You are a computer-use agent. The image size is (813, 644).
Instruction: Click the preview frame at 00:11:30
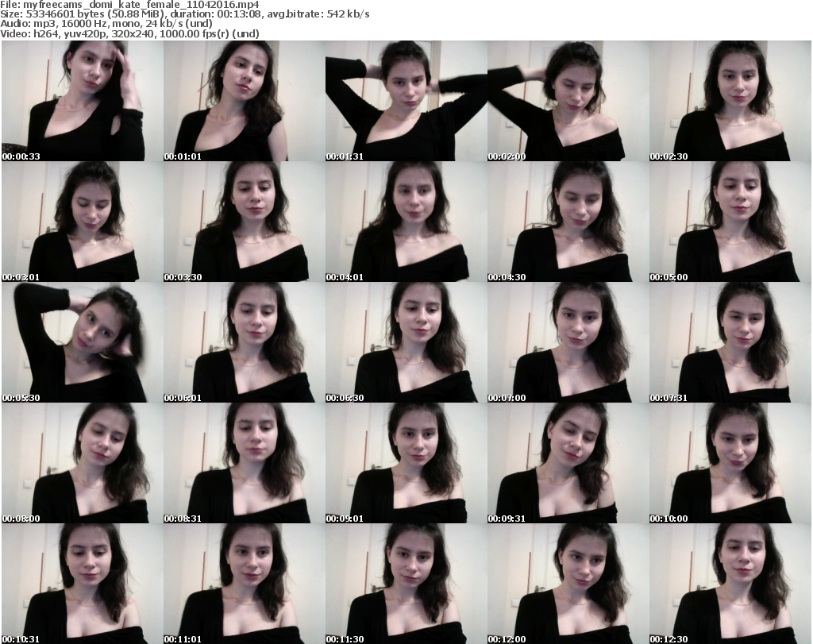(x=406, y=584)
